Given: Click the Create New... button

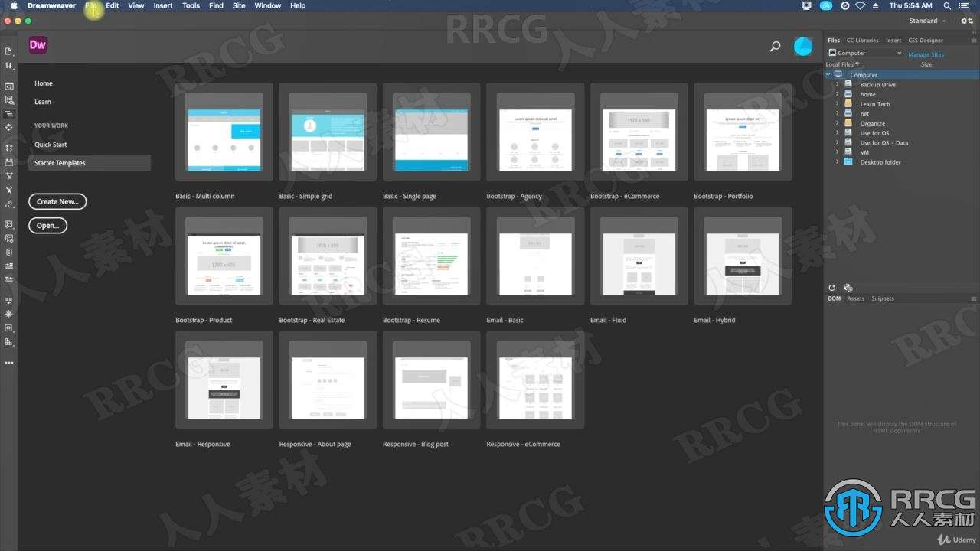Looking at the screenshot, I should pos(57,201).
